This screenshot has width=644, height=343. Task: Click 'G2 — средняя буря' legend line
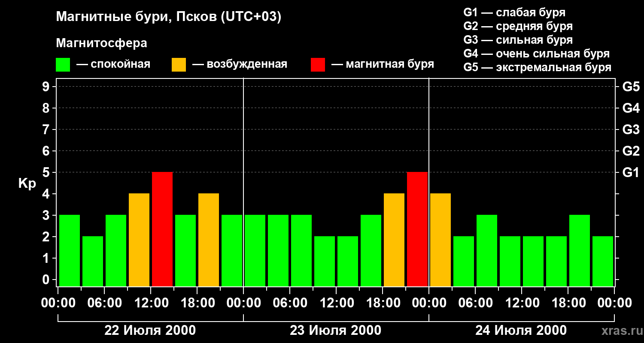(x=518, y=26)
